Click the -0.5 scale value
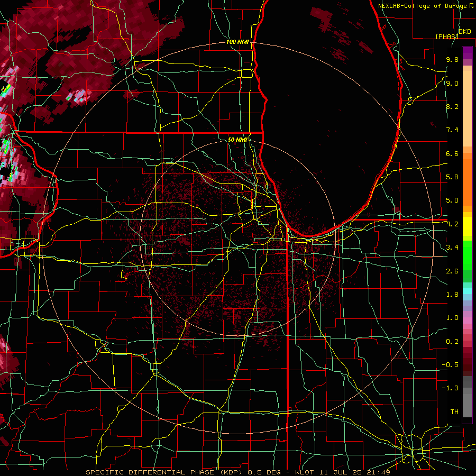Screen dimensions: 476x476 450,365
